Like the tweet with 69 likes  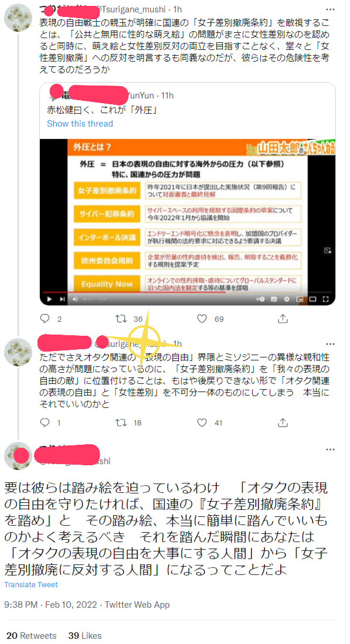pos(202,318)
